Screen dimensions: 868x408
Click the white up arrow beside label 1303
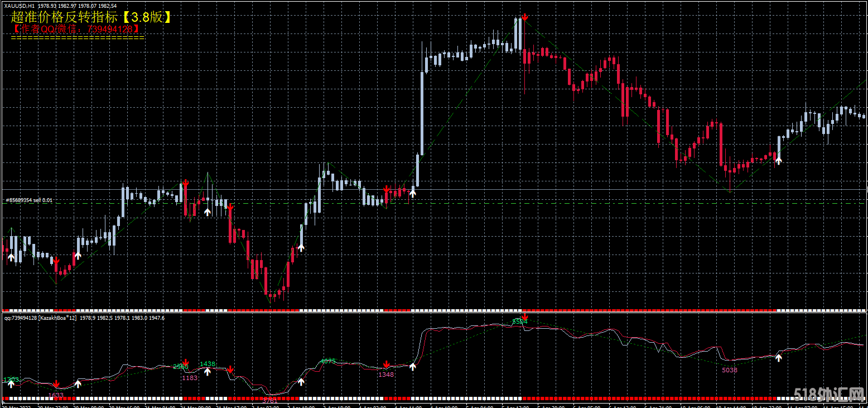coord(11,384)
